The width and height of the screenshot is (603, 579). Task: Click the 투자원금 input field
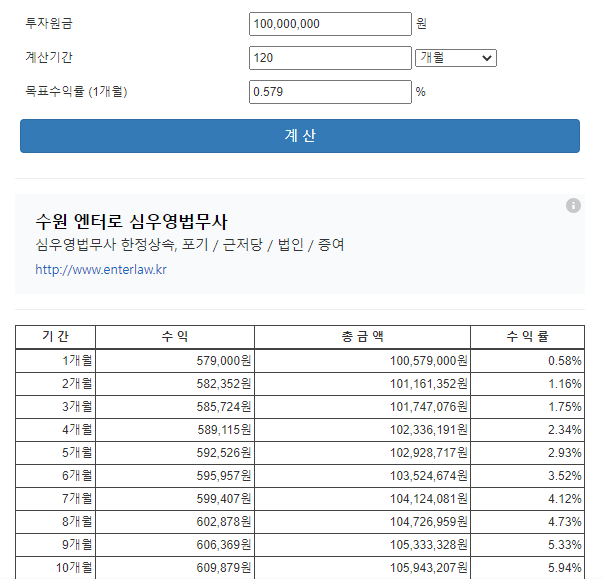tap(330, 24)
